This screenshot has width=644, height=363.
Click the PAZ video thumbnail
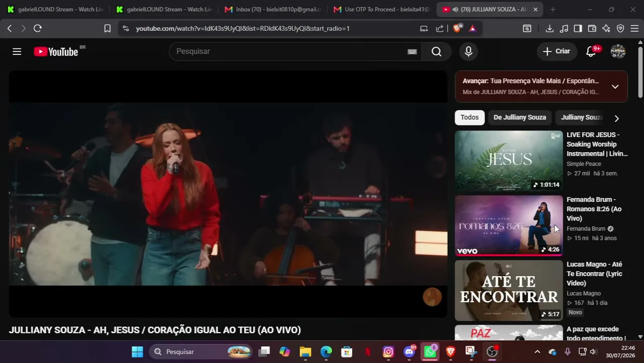(508, 333)
